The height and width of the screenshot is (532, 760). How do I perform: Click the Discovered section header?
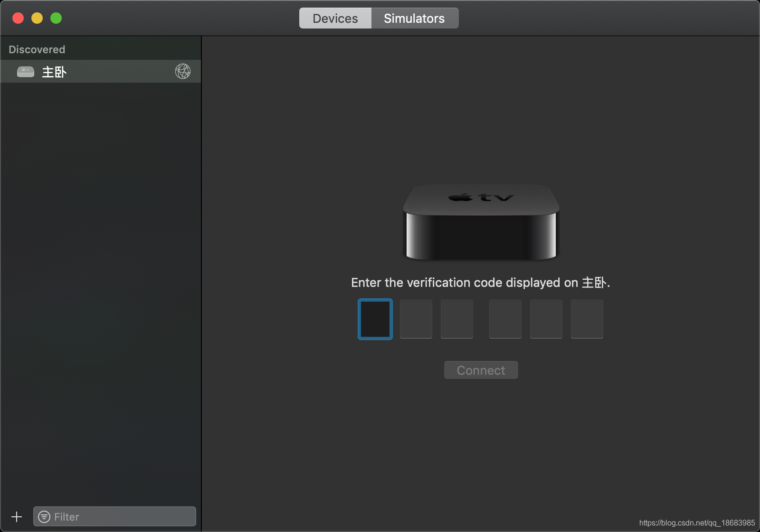coord(37,49)
